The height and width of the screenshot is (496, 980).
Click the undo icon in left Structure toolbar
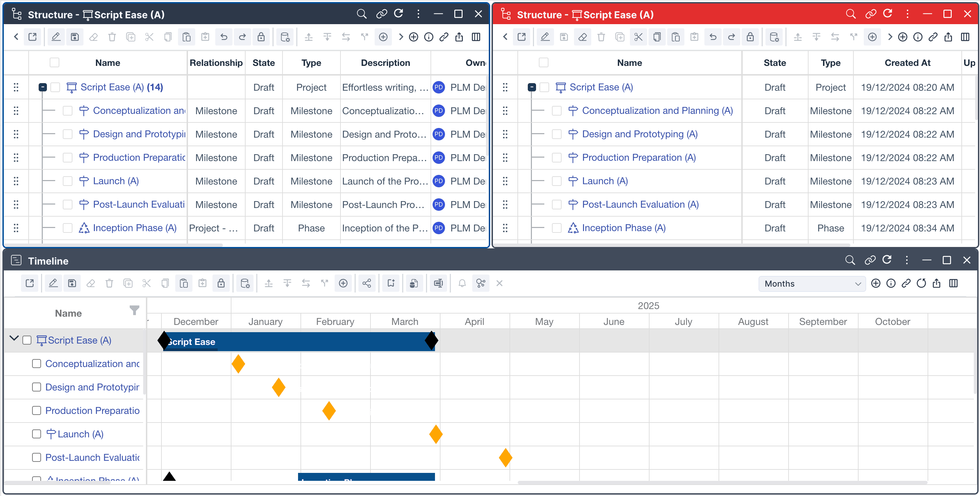click(224, 37)
